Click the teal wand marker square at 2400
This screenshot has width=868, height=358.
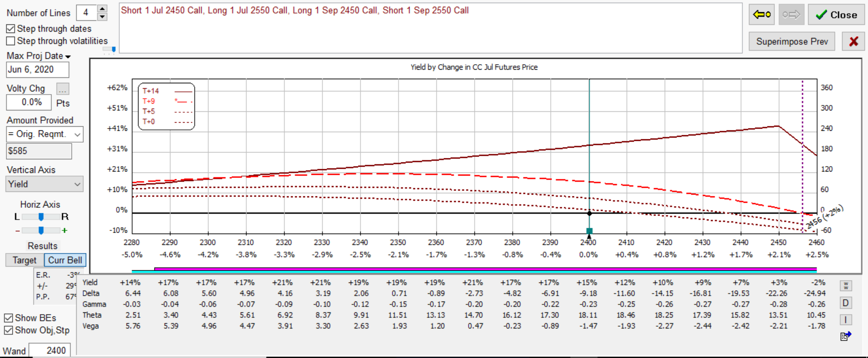(x=589, y=231)
